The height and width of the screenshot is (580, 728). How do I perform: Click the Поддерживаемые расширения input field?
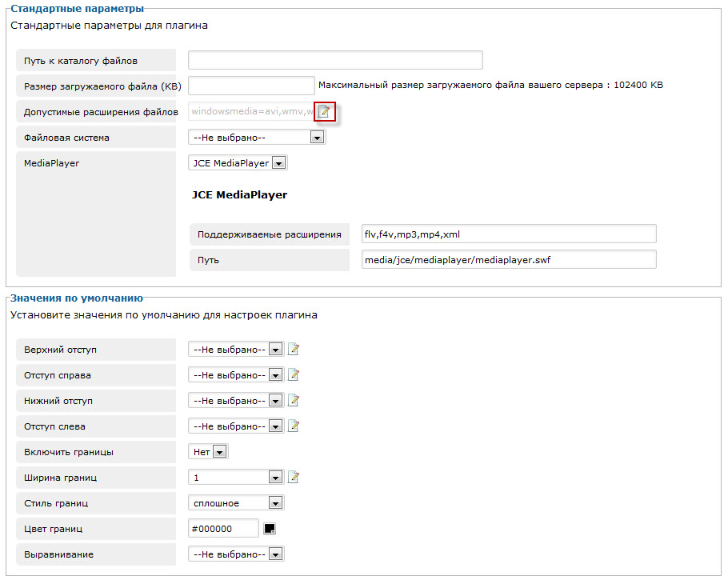tap(509, 234)
